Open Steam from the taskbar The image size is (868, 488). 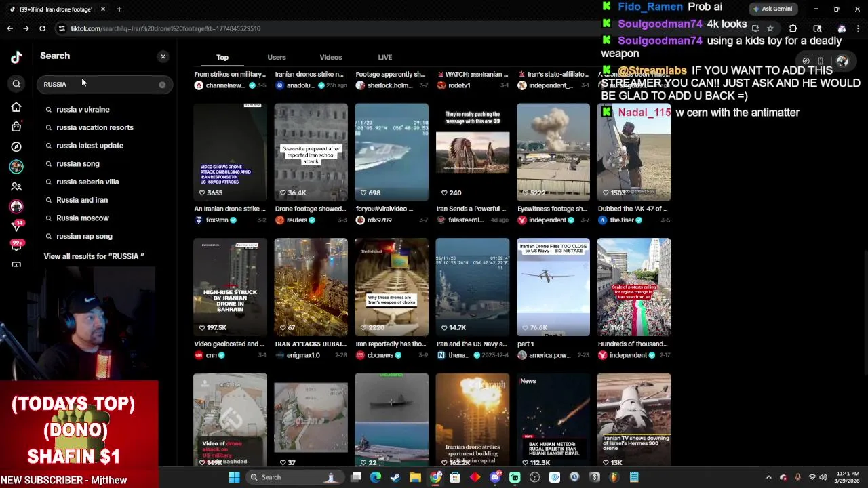click(x=395, y=477)
